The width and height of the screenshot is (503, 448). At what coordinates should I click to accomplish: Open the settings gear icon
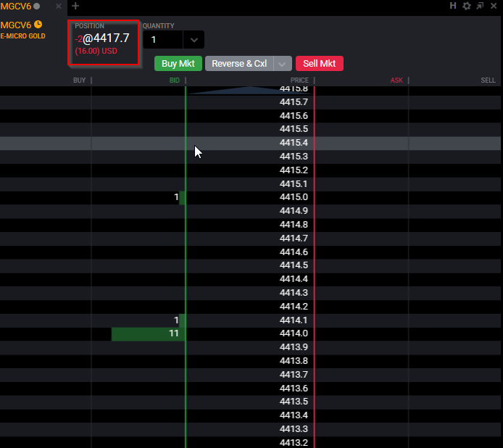click(x=467, y=6)
